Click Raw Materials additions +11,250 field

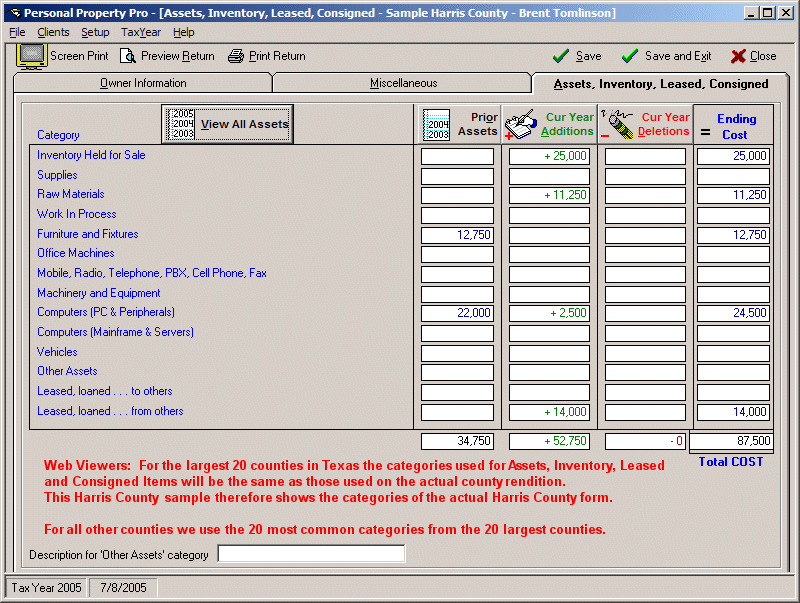(549, 195)
